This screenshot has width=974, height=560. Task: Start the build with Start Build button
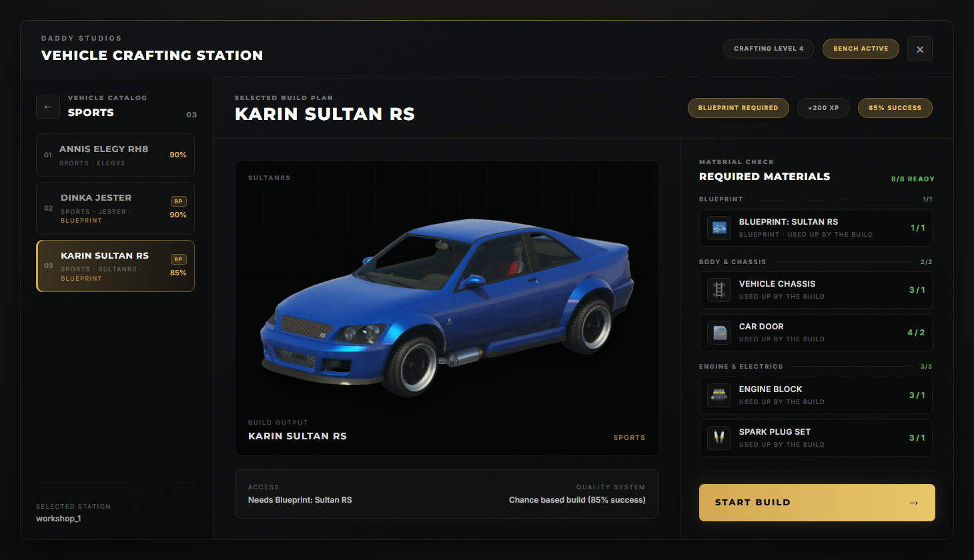tap(817, 503)
